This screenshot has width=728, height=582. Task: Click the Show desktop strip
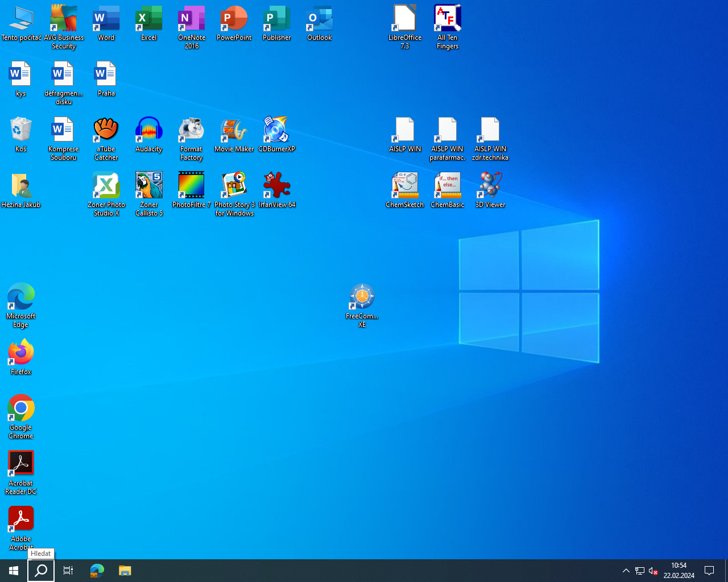click(x=726, y=571)
